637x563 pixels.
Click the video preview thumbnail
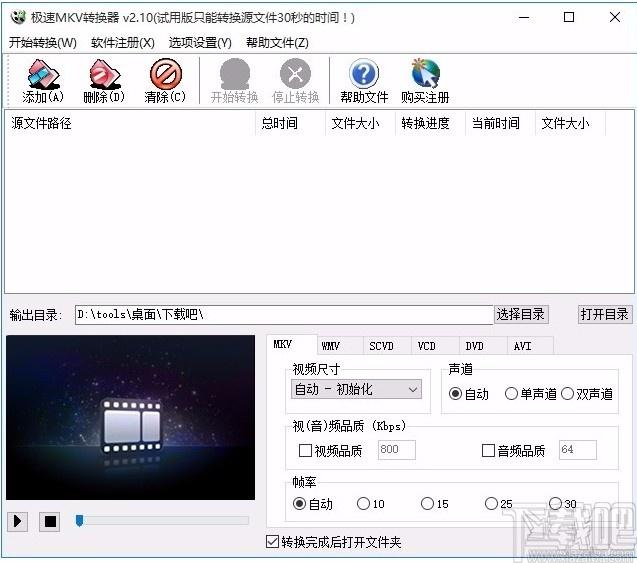pos(130,417)
